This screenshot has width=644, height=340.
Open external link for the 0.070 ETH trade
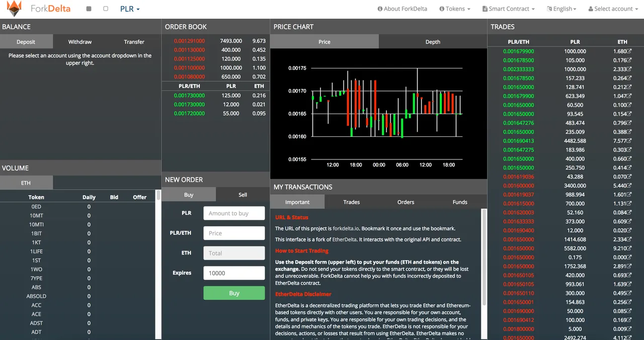click(629, 177)
